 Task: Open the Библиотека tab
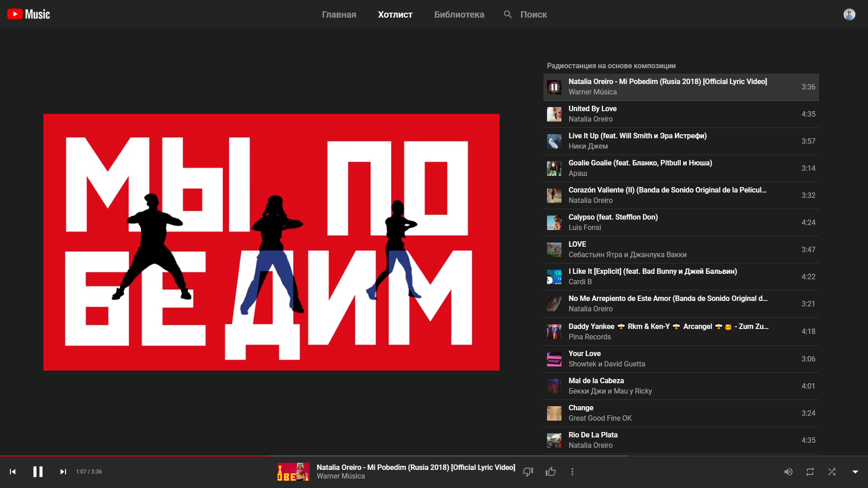[459, 14]
